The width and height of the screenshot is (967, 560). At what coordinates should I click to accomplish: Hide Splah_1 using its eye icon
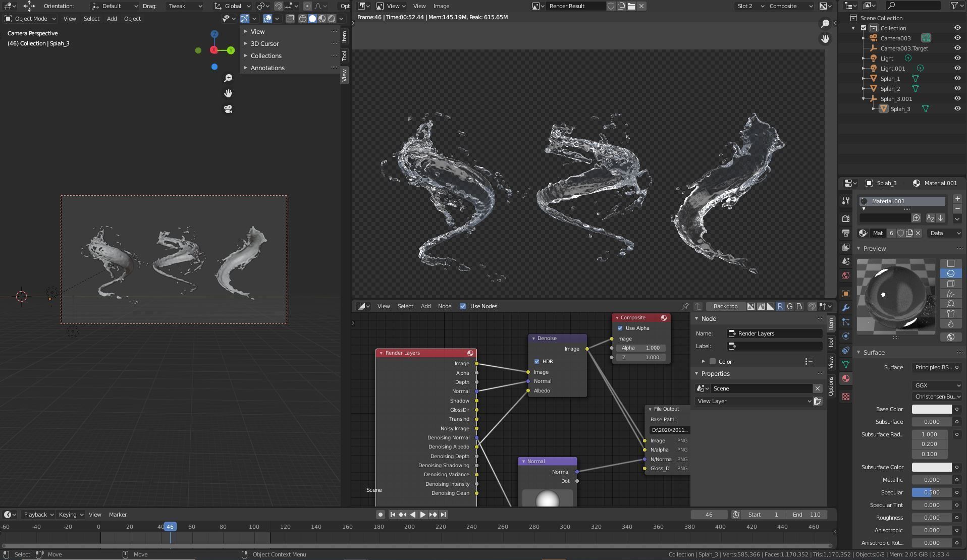pos(957,78)
